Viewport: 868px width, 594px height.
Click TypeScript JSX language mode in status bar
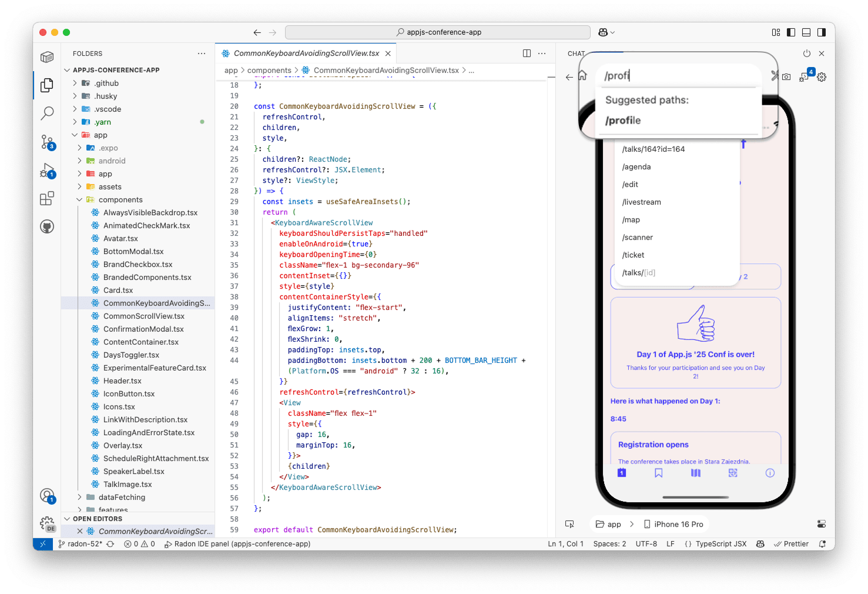[x=720, y=544]
